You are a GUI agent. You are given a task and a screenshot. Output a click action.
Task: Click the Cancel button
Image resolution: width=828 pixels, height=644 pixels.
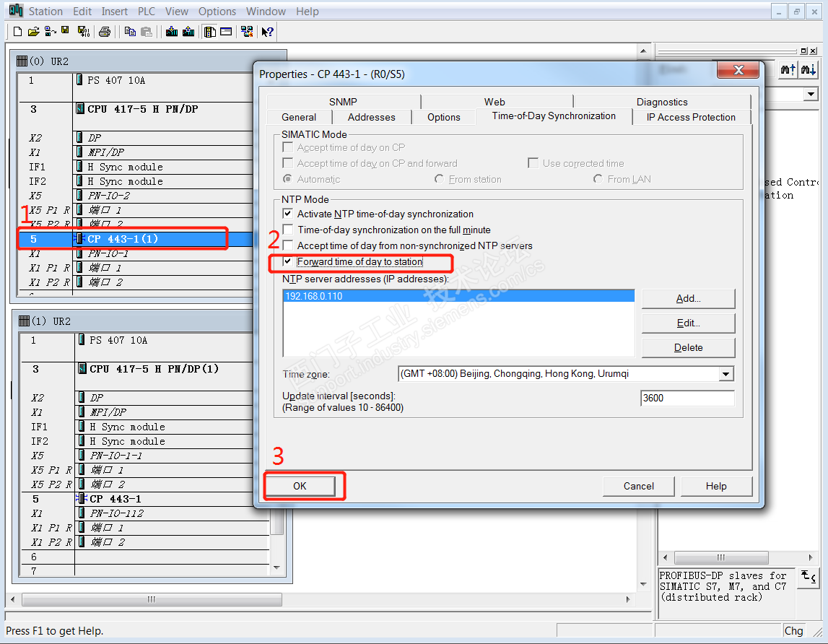pyautogui.click(x=638, y=486)
